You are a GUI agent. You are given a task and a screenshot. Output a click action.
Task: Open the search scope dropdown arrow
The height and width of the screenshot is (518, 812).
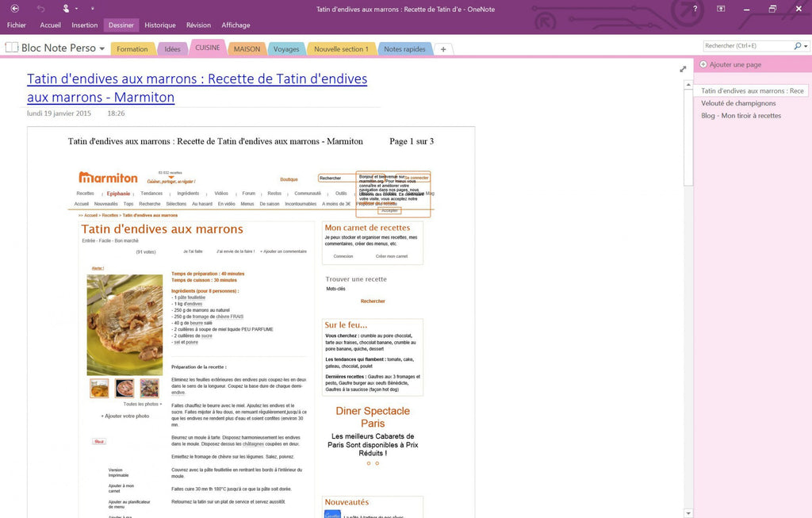coord(806,46)
